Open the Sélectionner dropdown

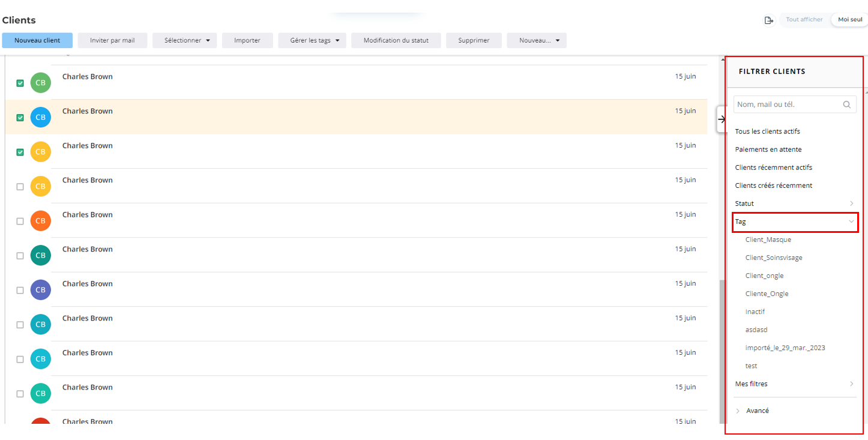coord(184,40)
